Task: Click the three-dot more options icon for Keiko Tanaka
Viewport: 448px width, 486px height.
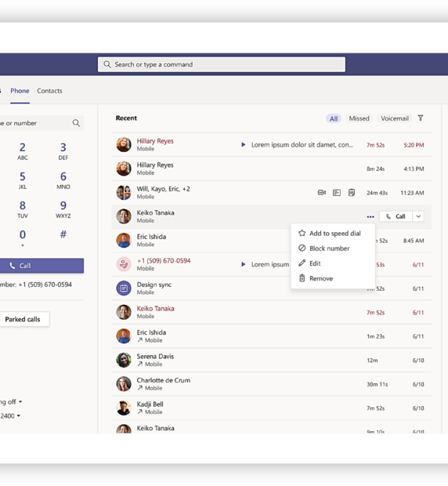Action: click(370, 216)
